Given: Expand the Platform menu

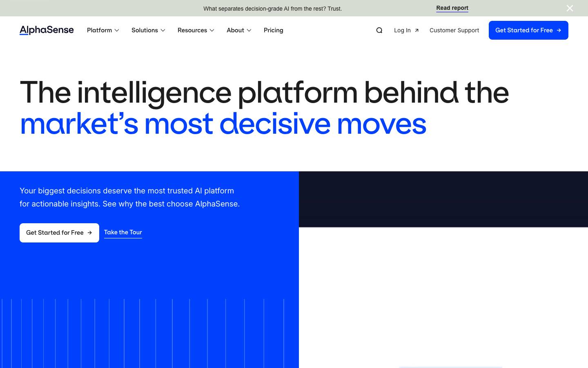Looking at the screenshot, I should [103, 30].
